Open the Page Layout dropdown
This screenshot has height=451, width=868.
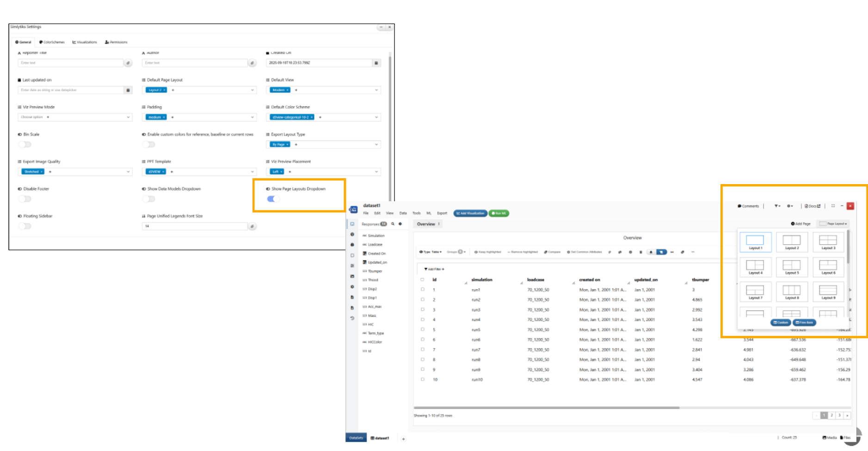(833, 224)
